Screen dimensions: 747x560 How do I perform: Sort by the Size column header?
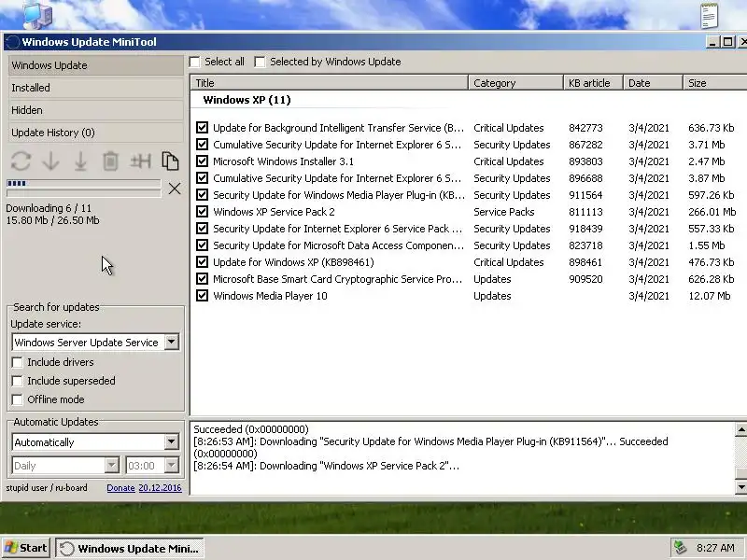click(714, 83)
